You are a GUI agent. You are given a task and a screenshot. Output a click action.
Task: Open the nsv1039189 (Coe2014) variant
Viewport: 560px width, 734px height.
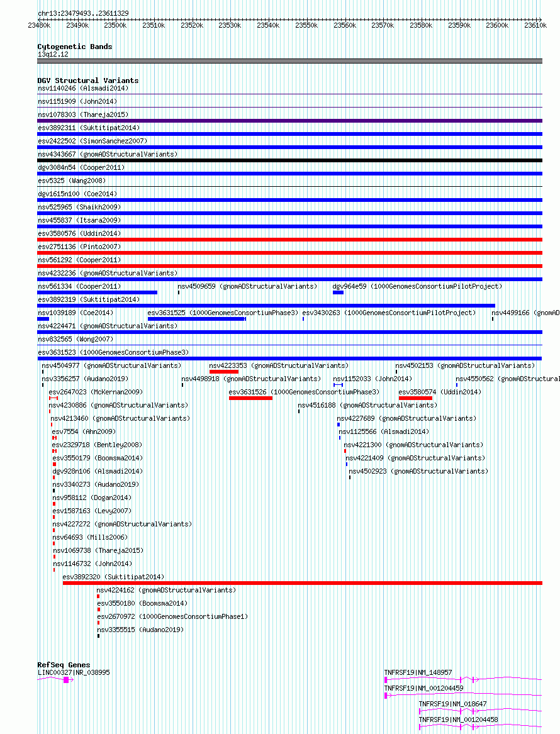(x=76, y=312)
